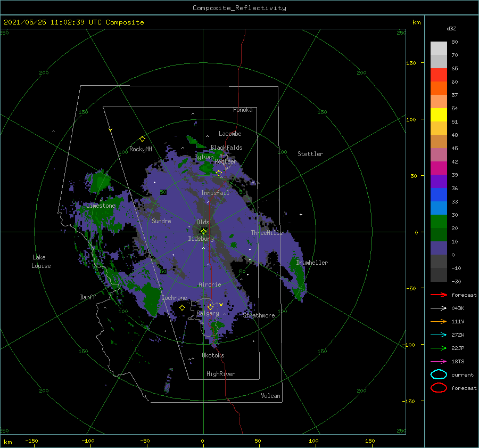Click the Sundre city label
This screenshot has width=479, height=448.
click(x=161, y=221)
